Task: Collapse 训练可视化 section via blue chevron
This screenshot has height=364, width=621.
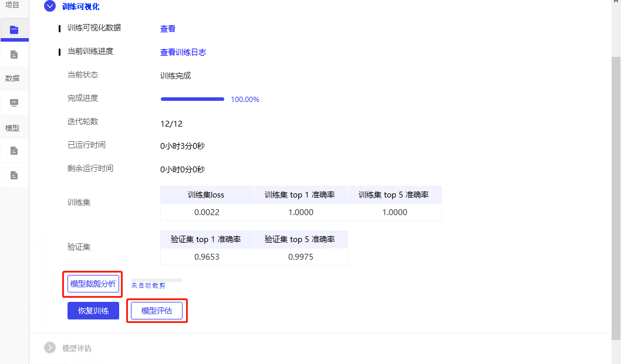Action: click(x=50, y=6)
